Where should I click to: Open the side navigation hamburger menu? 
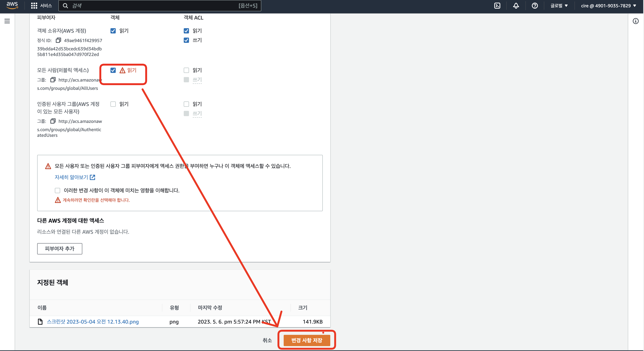pyautogui.click(x=7, y=21)
